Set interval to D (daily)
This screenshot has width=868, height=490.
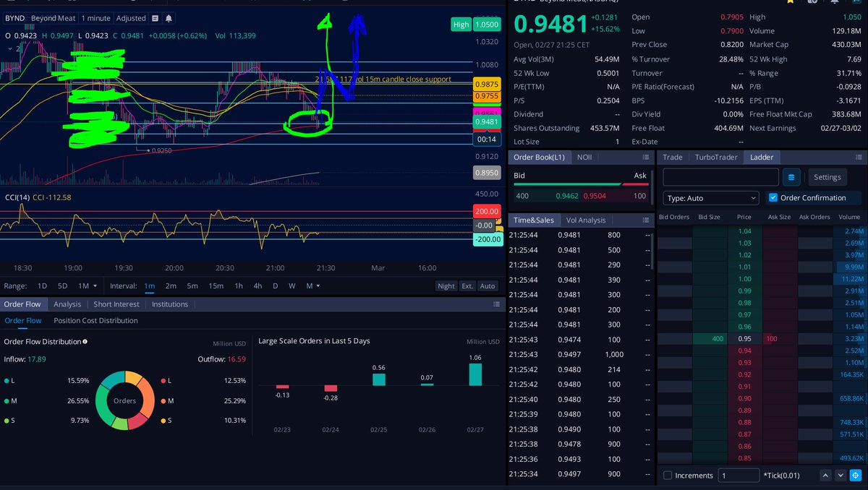click(x=275, y=285)
